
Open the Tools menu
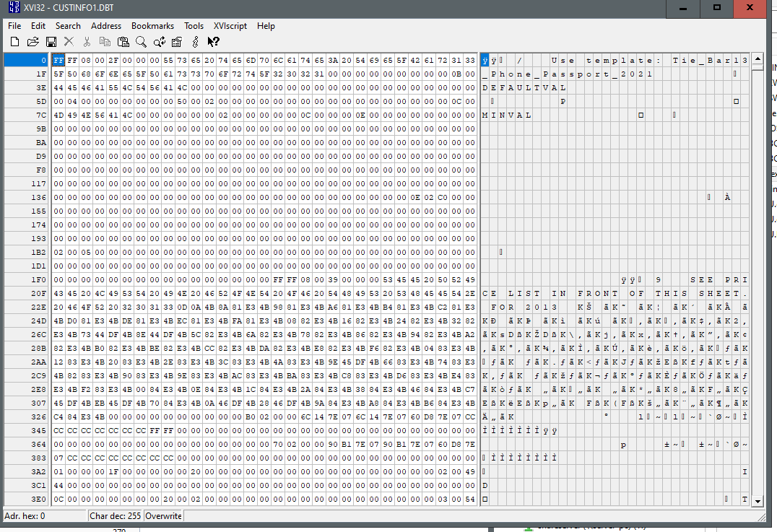(x=194, y=26)
